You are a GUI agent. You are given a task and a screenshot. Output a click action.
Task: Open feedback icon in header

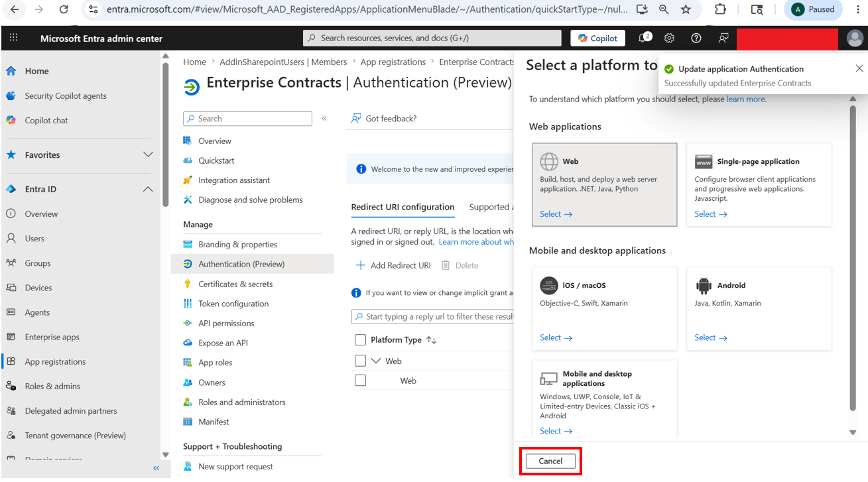(x=723, y=38)
